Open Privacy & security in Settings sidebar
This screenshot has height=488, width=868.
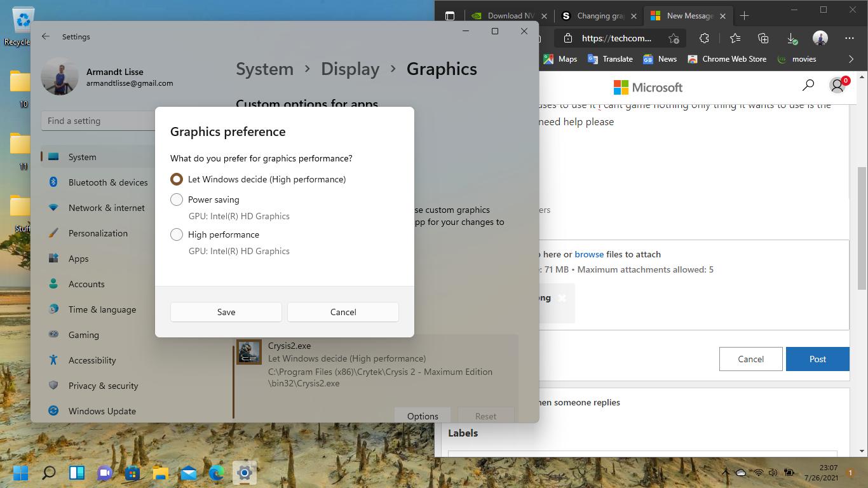[104, 386]
